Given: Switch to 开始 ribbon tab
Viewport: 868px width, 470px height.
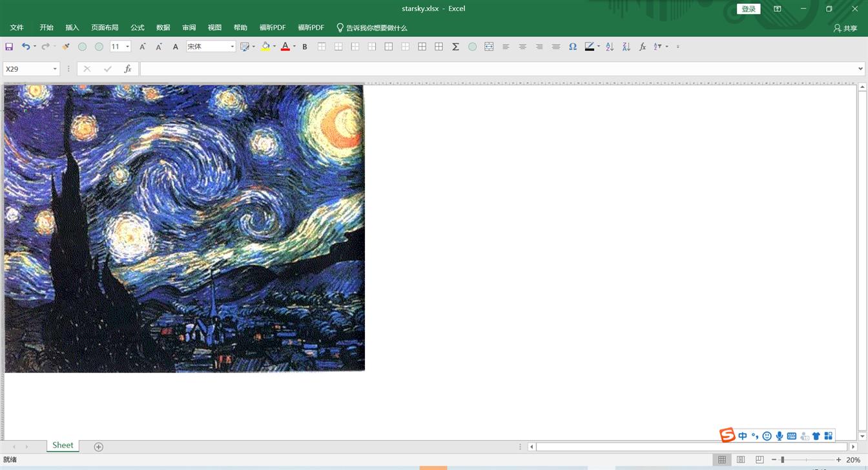Looking at the screenshot, I should tap(46, 28).
